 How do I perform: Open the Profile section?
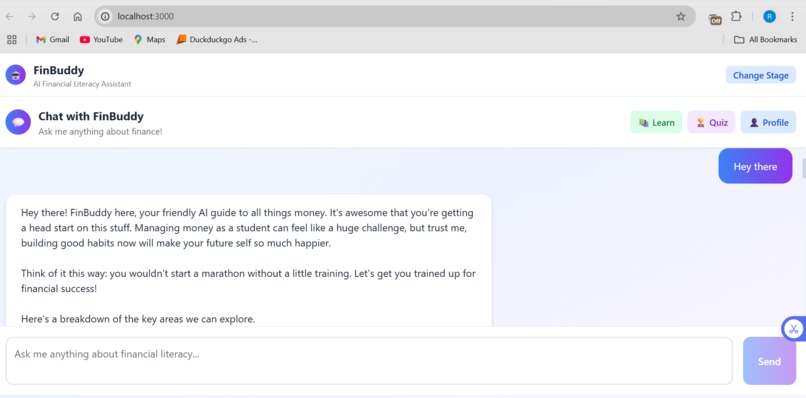click(768, 122)
